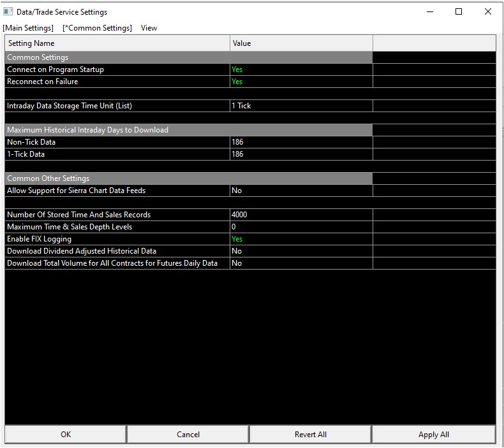Image resolution: width=504 pixels, height=448 pixels.
Task: Open the [*Common Settings] menu
Action: pyautogui.click(x=97, y=28)
